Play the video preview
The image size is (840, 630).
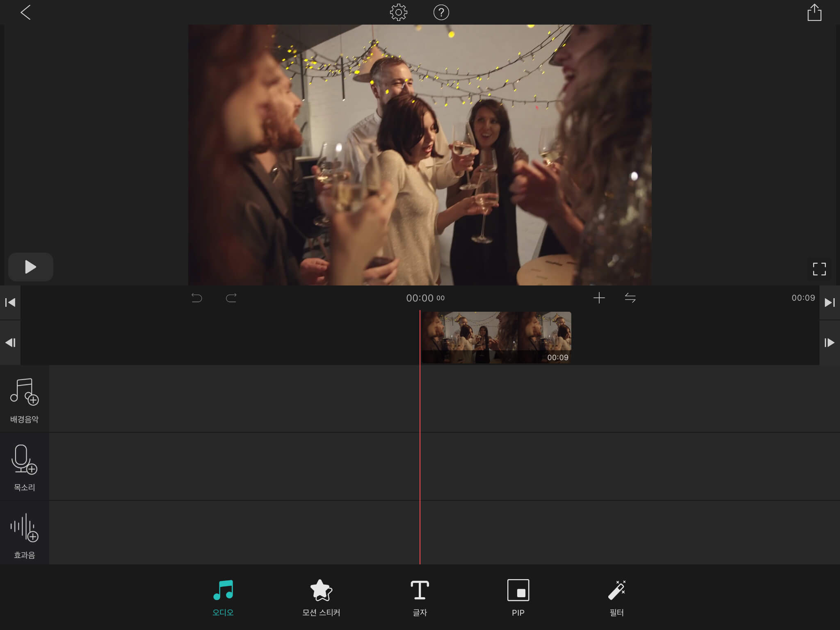pyautogui.click(x=31, y=267)
